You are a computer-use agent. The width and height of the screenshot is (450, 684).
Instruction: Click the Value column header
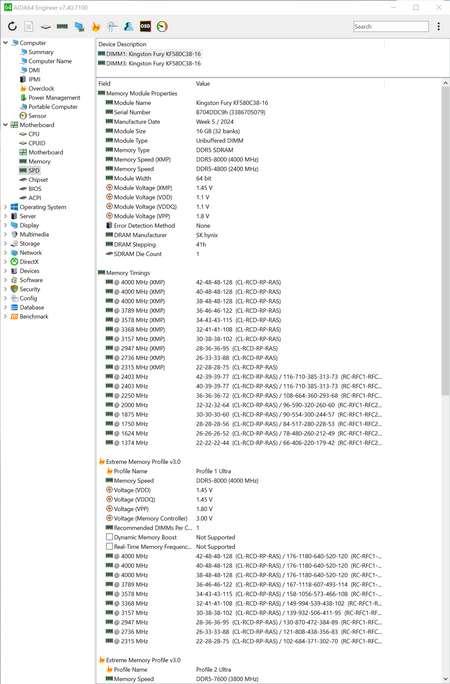pyautogui.click(x=289, y=84)
